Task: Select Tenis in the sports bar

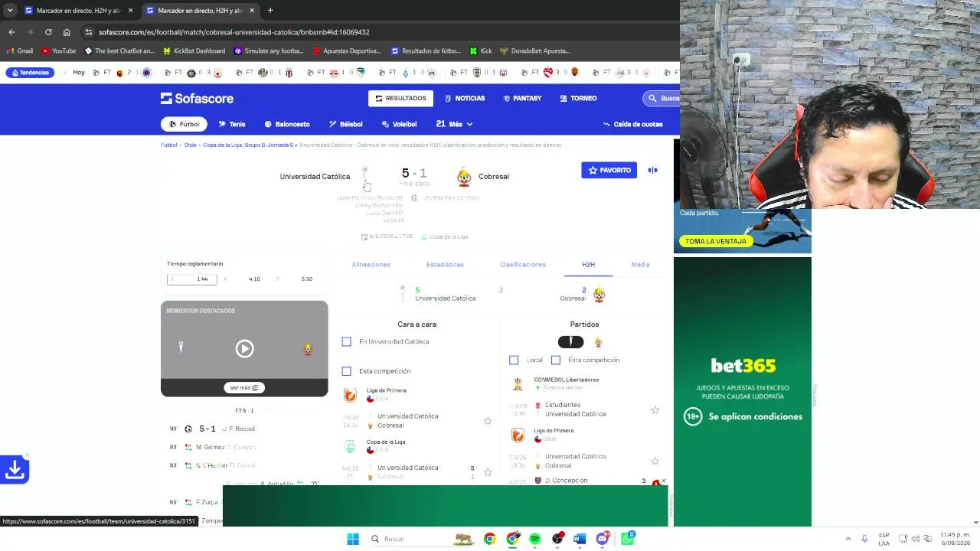Action: click(232, 124)
